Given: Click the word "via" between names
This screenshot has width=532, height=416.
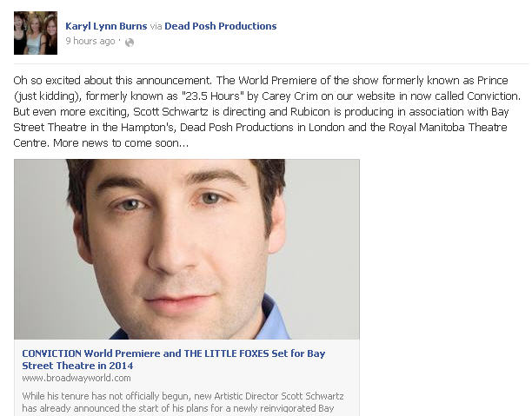Looking at the screenshot, I should coord(156,26).
